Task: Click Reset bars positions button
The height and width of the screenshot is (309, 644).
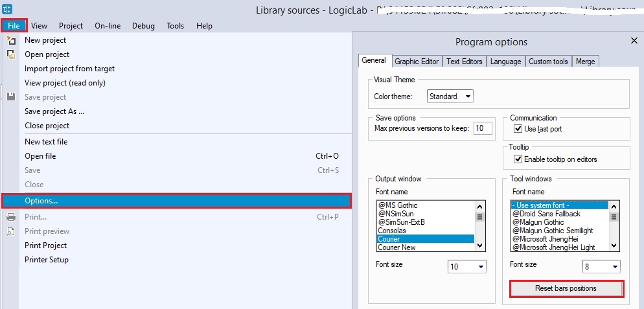Action: 567,288
